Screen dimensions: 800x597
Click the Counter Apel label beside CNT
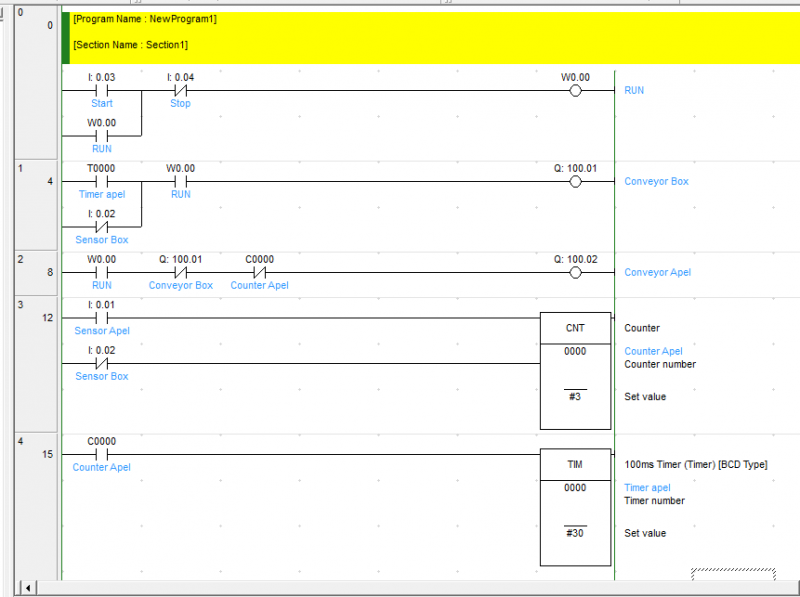point(653,351)
